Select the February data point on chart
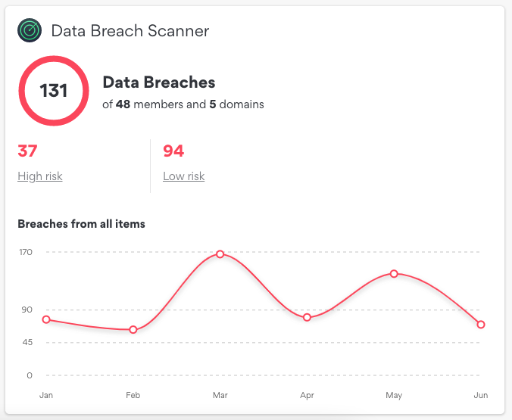The height and width of the screenshot is (420, 512). pos(133,330)
